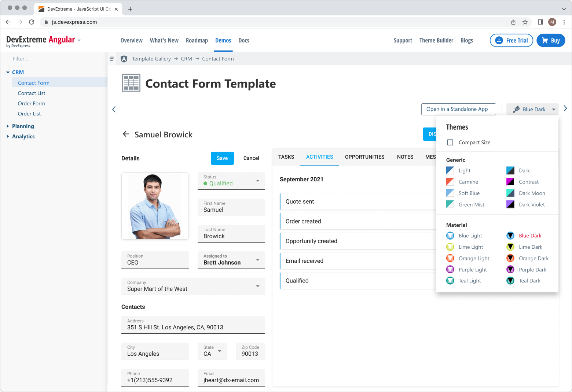Click the back arrow beside Samuel Browick
The height and width of the screenshot is (392, 572).
click(126, 134)
